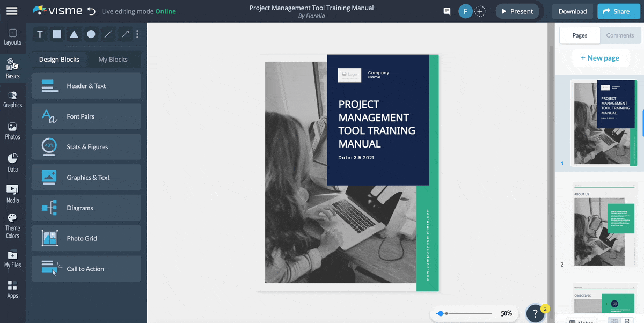Click the undo arrow icon
Viewport: 644px width, 323px height.
tap(91, 11)
